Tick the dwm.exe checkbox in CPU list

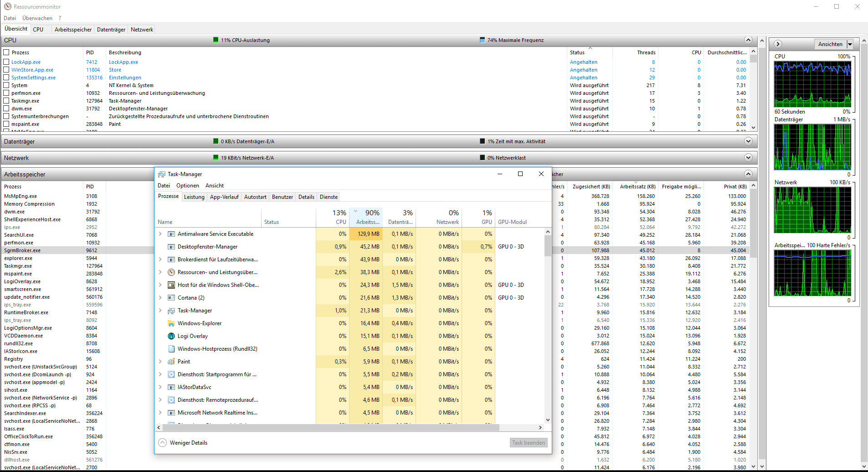(x=6, y=109)
